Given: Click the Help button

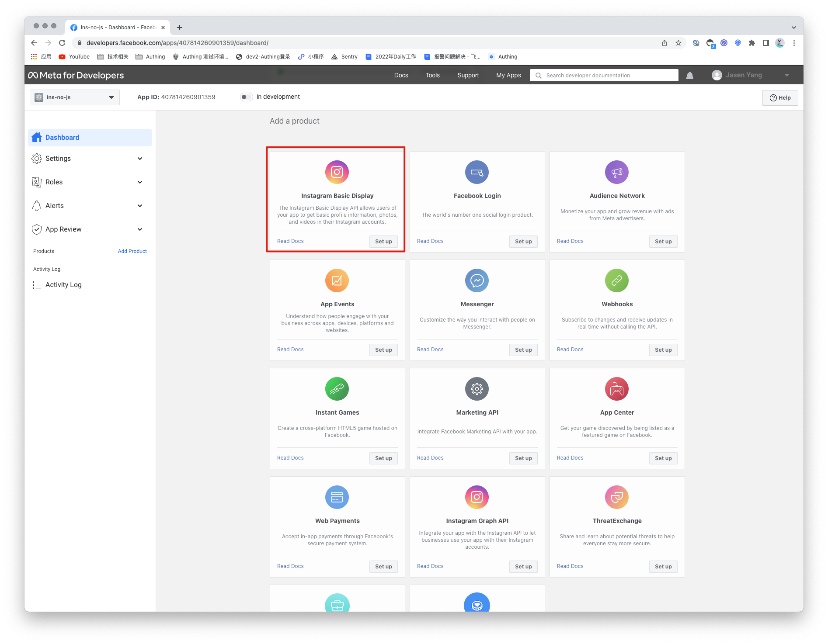Looking at the screenshot, I should pyautogui.click(x=780, y=97).
